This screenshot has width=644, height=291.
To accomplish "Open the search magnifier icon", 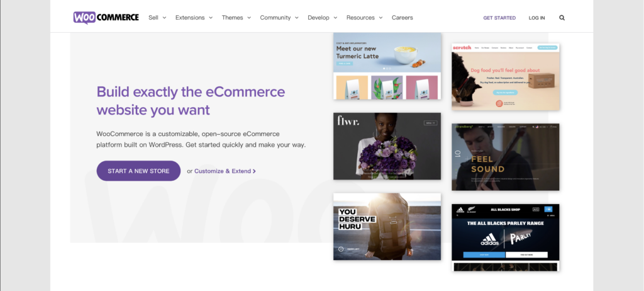I will click(x=562, y=18).
